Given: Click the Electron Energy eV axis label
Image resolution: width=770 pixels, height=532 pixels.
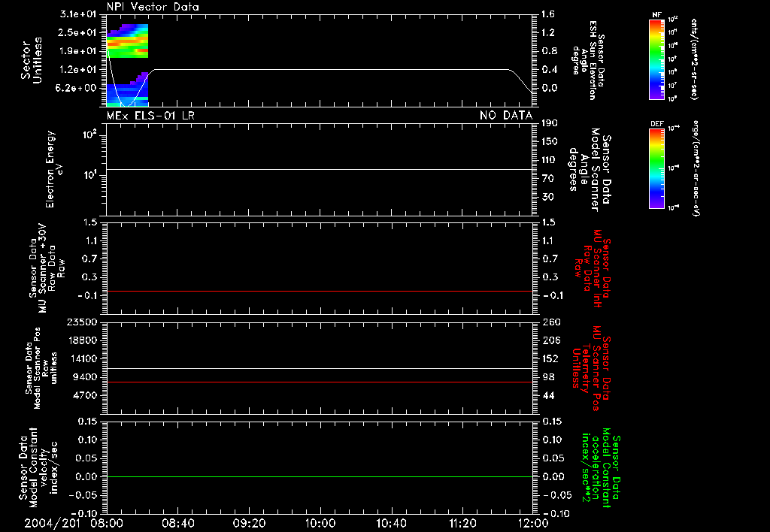Looking at the screenshot, I should (x=54, y=169).
